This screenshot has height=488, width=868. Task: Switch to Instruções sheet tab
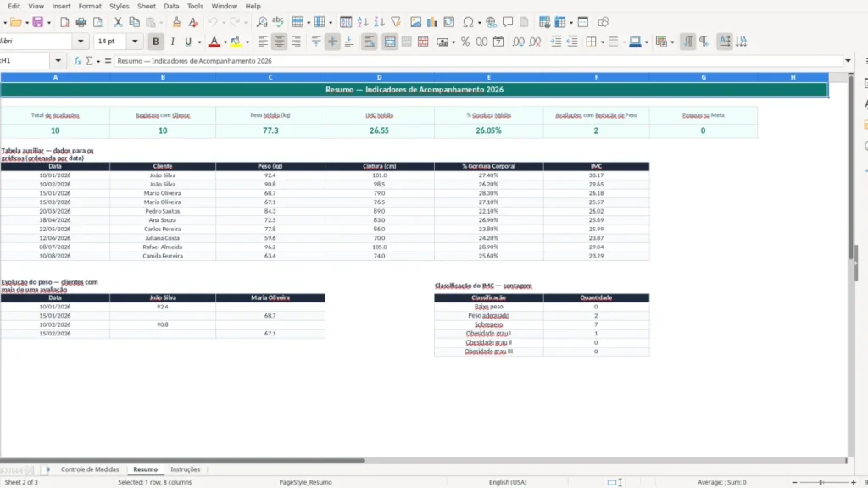(185, 469)
